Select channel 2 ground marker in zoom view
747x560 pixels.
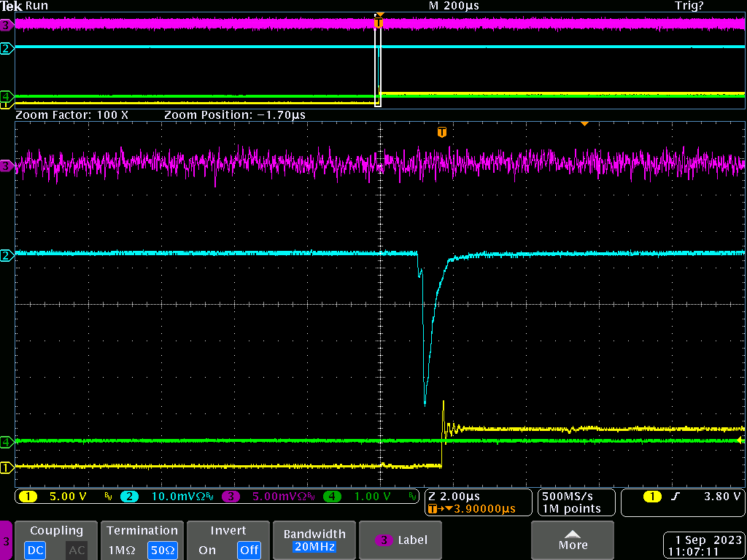click(x=7, y=256)
